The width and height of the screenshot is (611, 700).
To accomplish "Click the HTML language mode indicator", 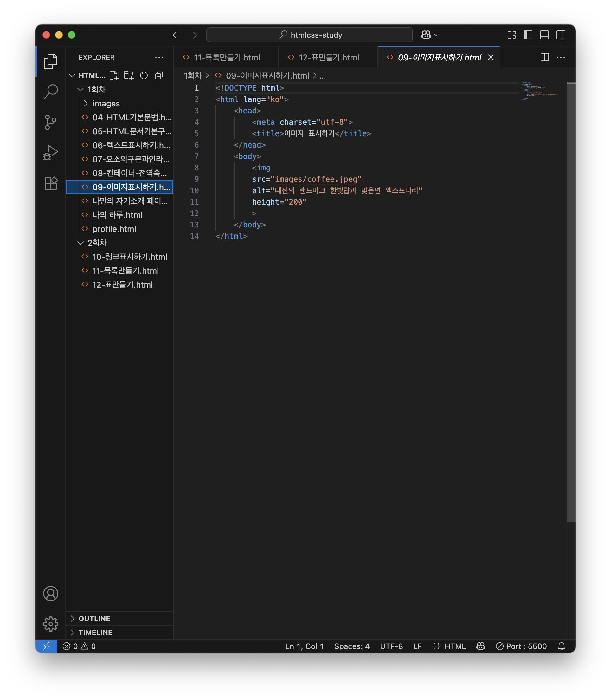I will [455, 646].
